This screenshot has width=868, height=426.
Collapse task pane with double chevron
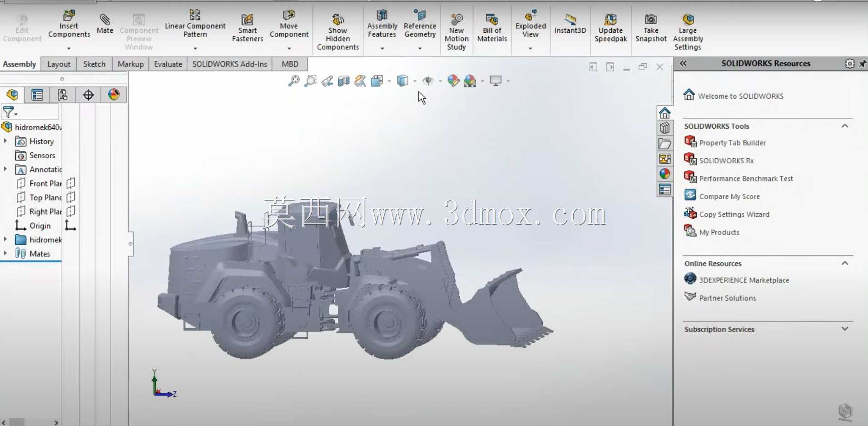click(x=683, y=64)
